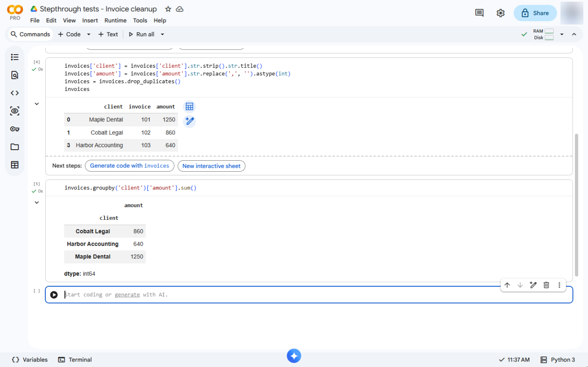Convert dataframe to interactive table icon
This screenshot has height=367, width=588.
pyautogui.click(x=189, y=107)
